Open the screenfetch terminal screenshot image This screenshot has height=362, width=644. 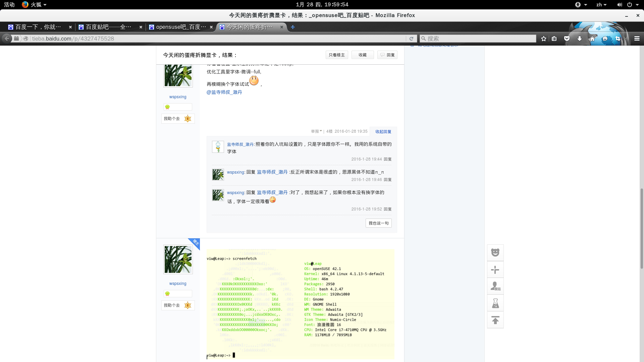point(301,304)
